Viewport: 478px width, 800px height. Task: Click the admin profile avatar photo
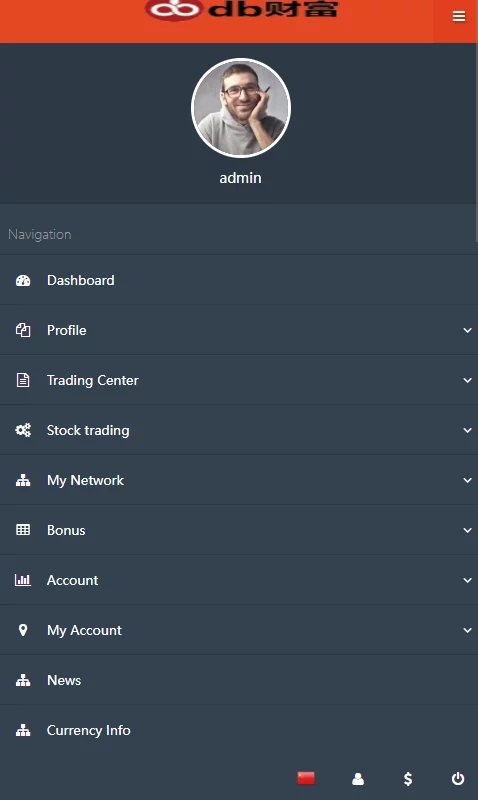click(240, 108)
